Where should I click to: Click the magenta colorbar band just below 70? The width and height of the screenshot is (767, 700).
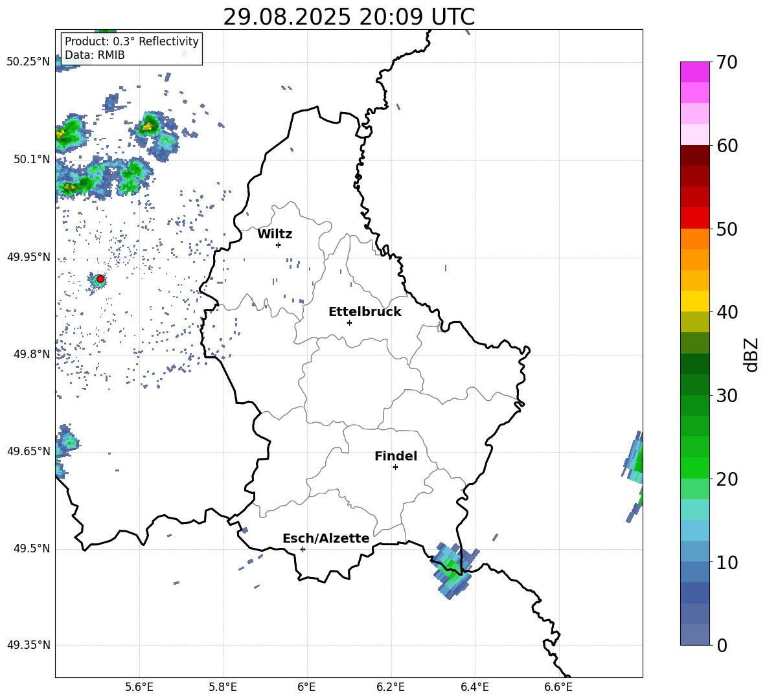[694, 73]
